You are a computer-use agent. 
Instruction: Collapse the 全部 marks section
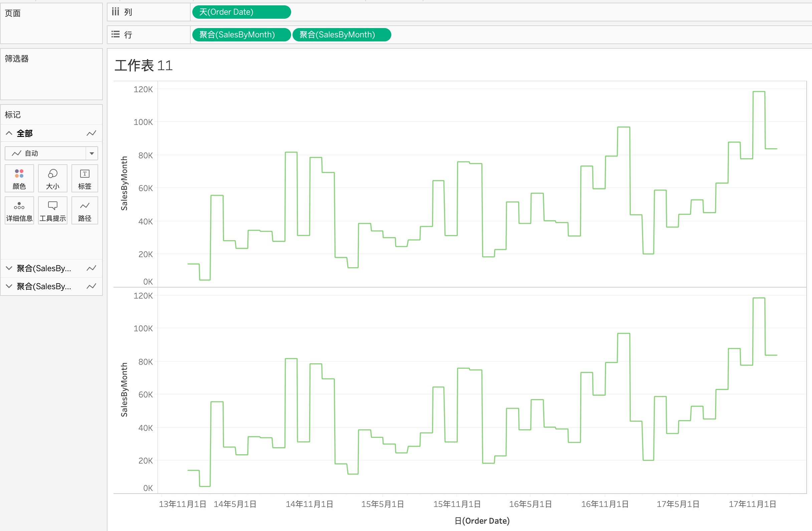[x=9, y=134]
